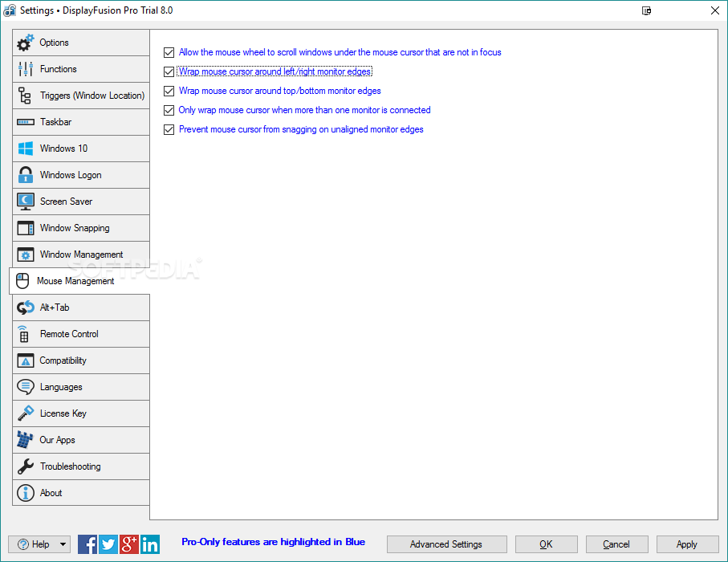The width and height of the screenshot is (728, 562).
Task: Click the About info icon
Action: coord(26,493)
